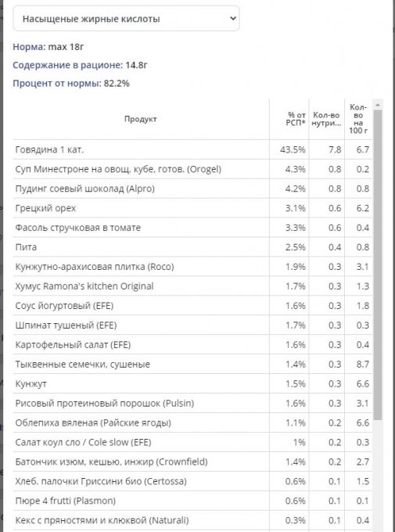Viewport: 395px width, 532px height.
Task: Select the Суп Минестроне (Orogel) row
Action: [192, 169]
